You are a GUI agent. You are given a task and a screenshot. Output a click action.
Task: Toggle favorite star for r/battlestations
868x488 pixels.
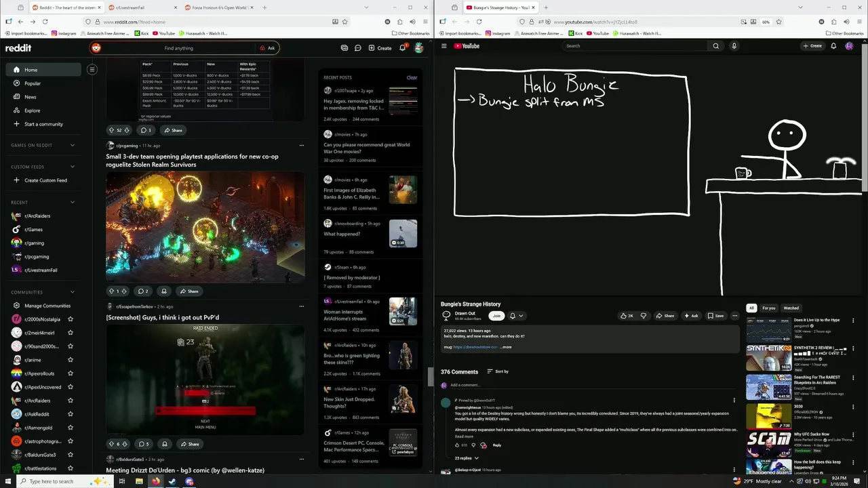71,468
